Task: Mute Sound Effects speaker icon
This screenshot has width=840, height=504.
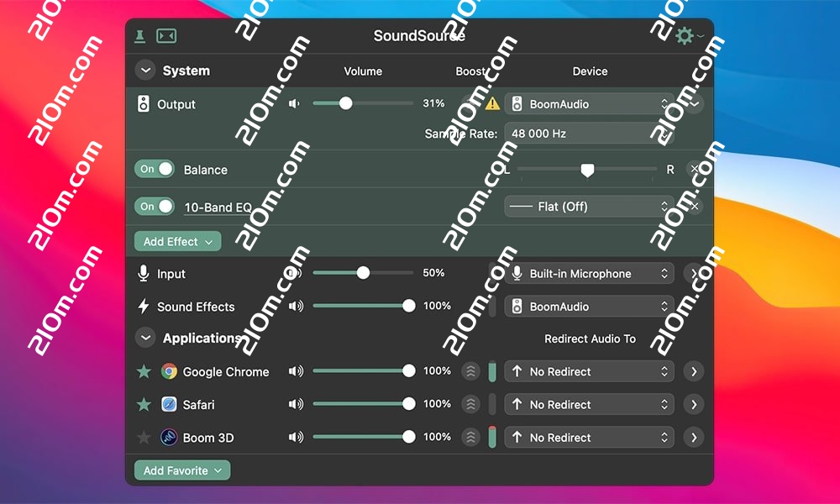Action: click(x=296, y=307)
